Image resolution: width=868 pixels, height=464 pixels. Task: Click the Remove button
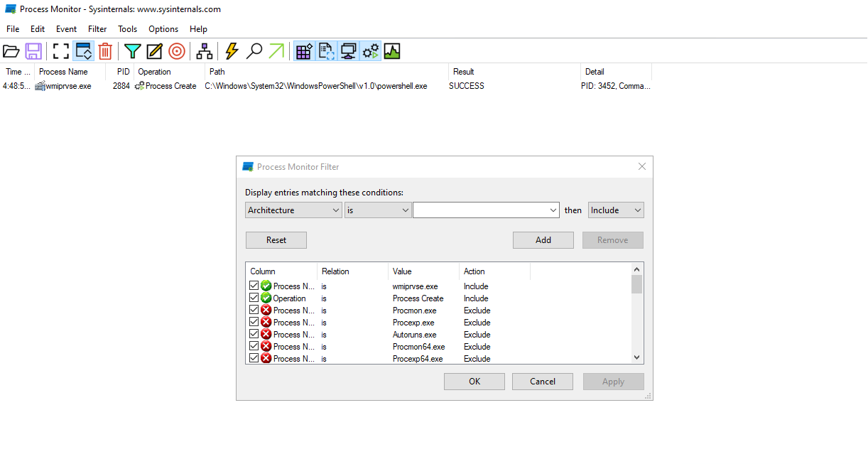pos(613,240)
